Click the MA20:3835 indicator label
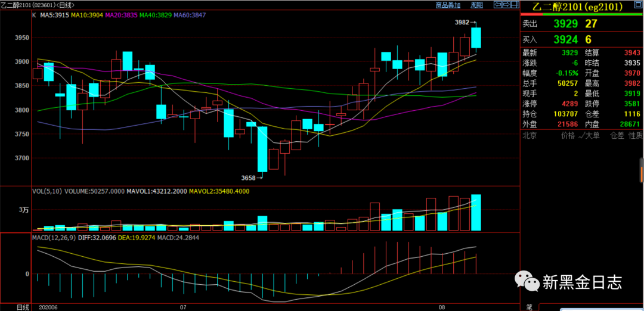This screenshot has height=311, width=644. [x=121, y=15]
